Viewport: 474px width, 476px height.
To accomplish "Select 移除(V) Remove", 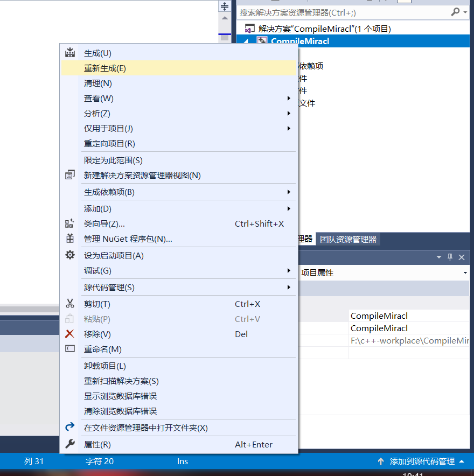I will coord(178,334).
